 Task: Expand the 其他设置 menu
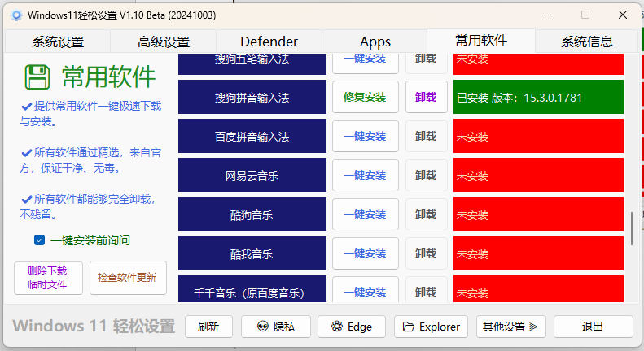(x=511, y=327)
